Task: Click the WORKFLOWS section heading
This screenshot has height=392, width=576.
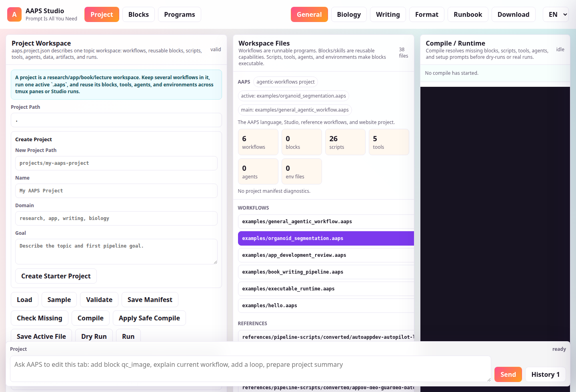Action: [x=253, y=208]
